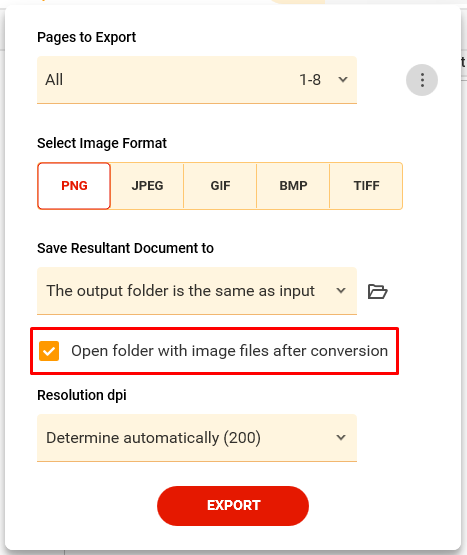
Task: Click the chevron next to 1-8 pages
Action: [342, 80]
